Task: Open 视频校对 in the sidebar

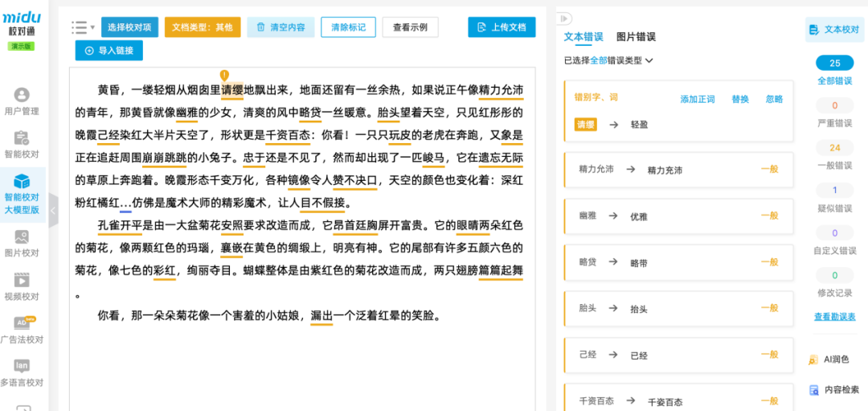Action: point(22,286)
